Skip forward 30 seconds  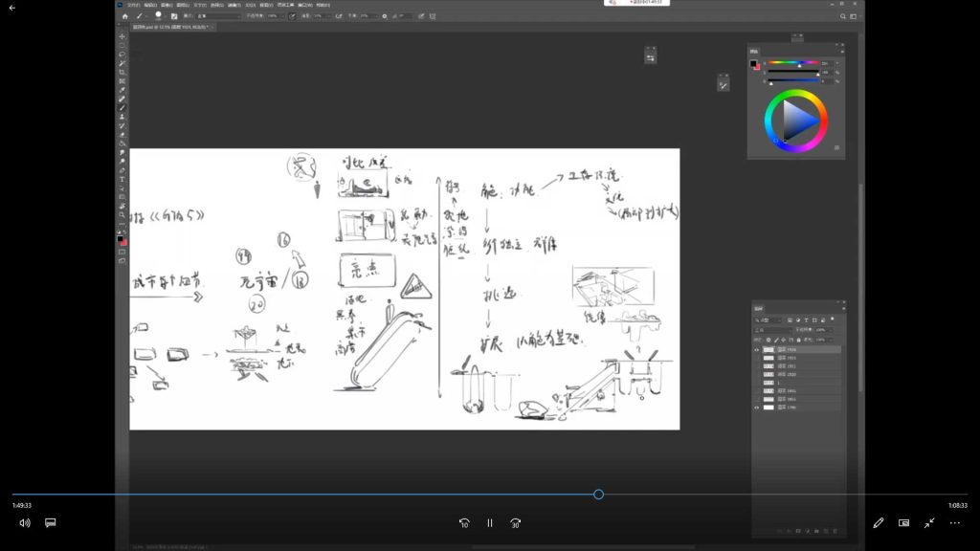click(516, 523)
